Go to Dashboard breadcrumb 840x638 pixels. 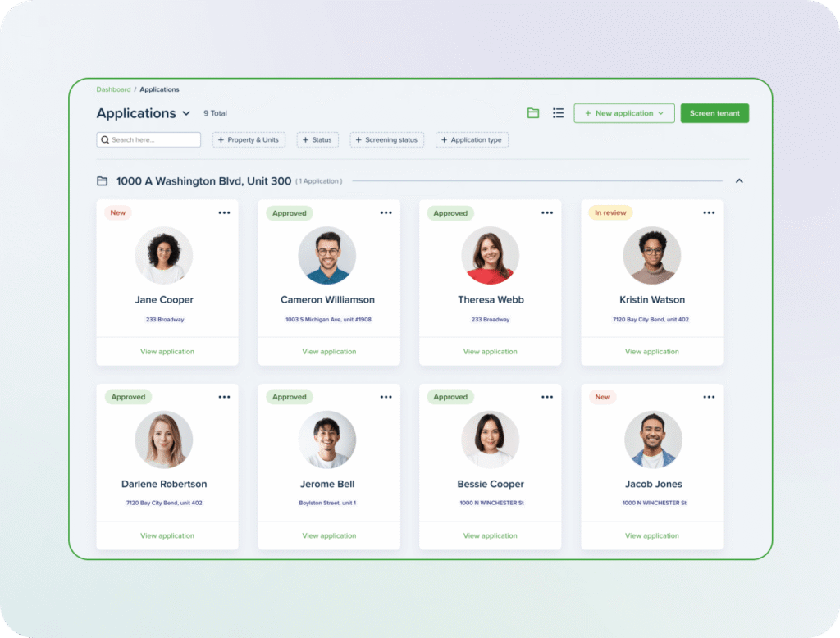coord(113,89)
